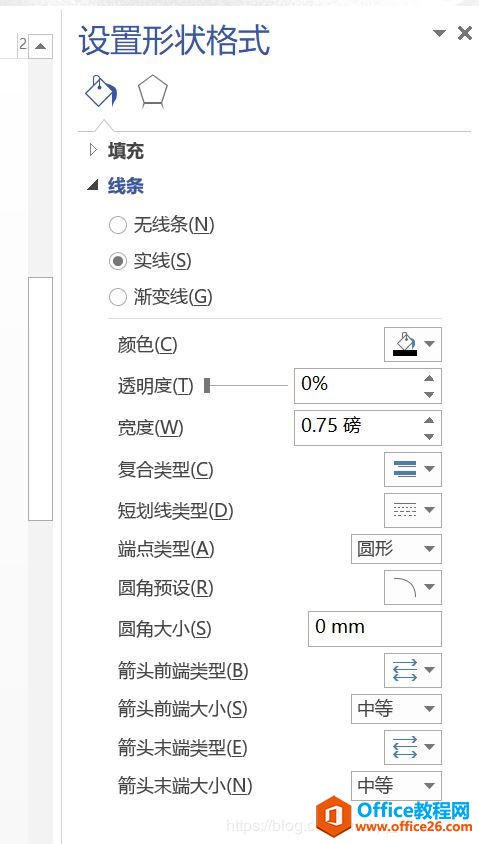This screenshot has height=844, width=479.
Task: Switch to the Effects pentagon tab
Action: click(152, 92)
